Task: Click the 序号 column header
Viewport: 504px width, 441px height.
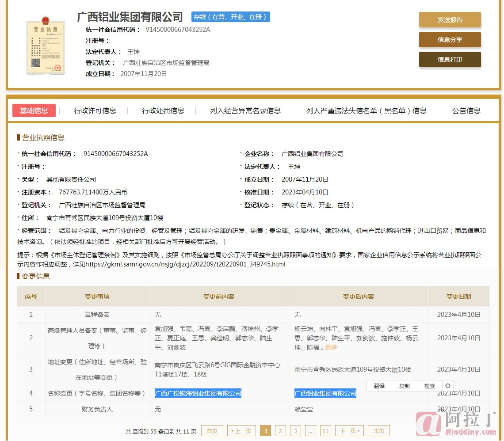Action: (31, 297)
